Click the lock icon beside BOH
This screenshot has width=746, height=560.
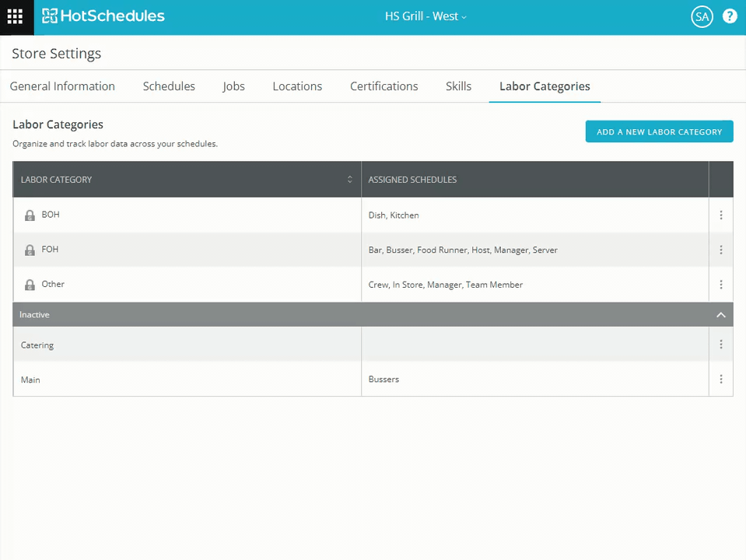(30, 215)
